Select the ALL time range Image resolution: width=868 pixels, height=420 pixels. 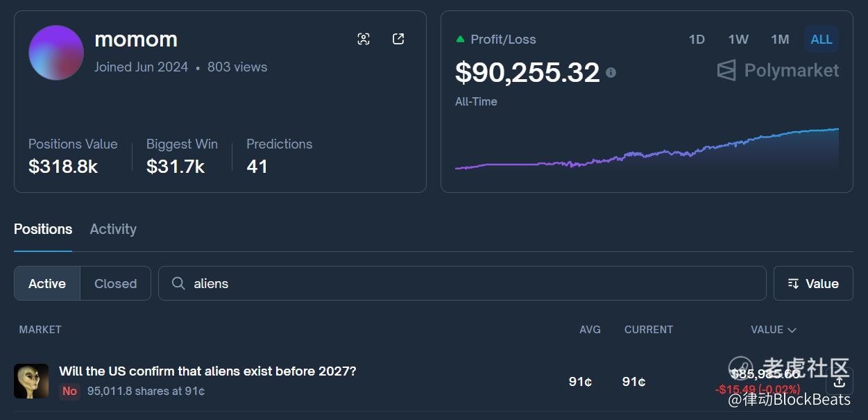[x=822, y=40]
